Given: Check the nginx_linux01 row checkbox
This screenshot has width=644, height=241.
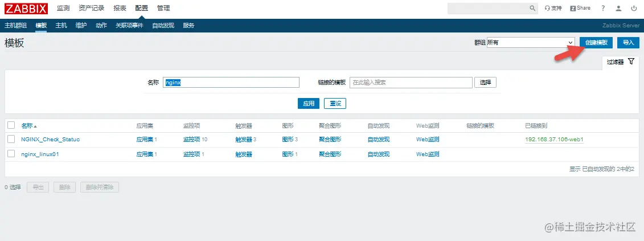Looking at the screenshot, I should click(11, 154).
